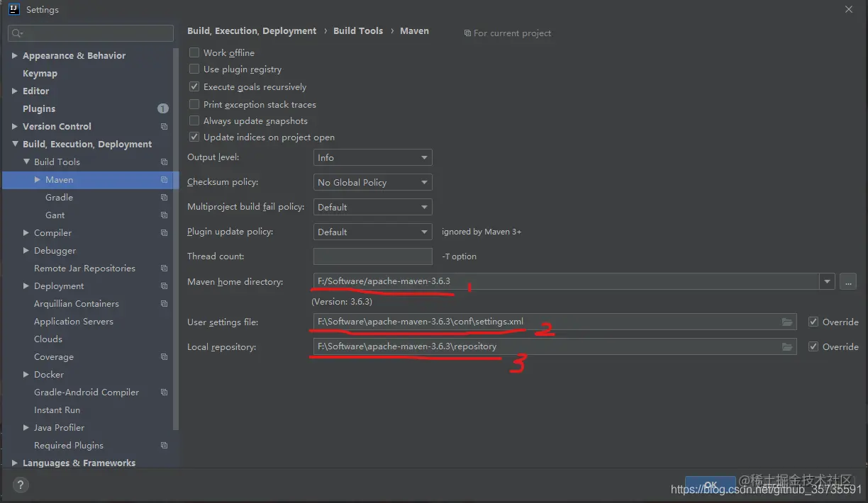Open the Maven home directory dropdown arrow

pos(828,282)
